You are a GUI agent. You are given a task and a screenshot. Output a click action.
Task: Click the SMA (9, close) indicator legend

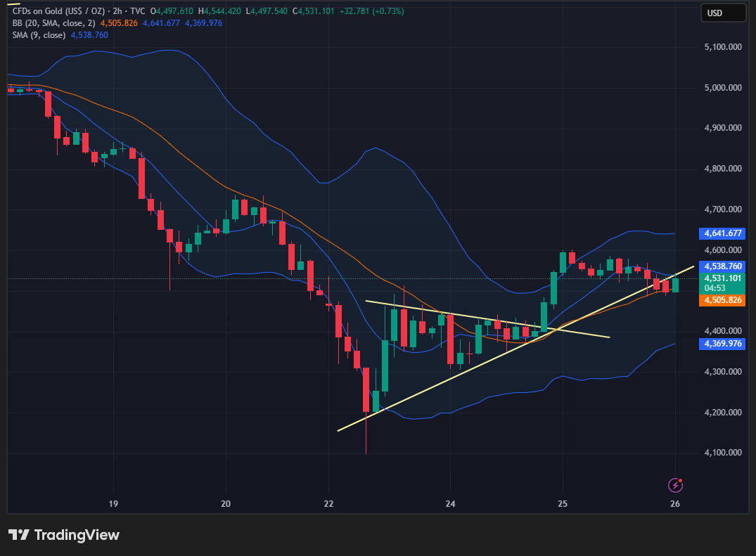click(39, 34)
